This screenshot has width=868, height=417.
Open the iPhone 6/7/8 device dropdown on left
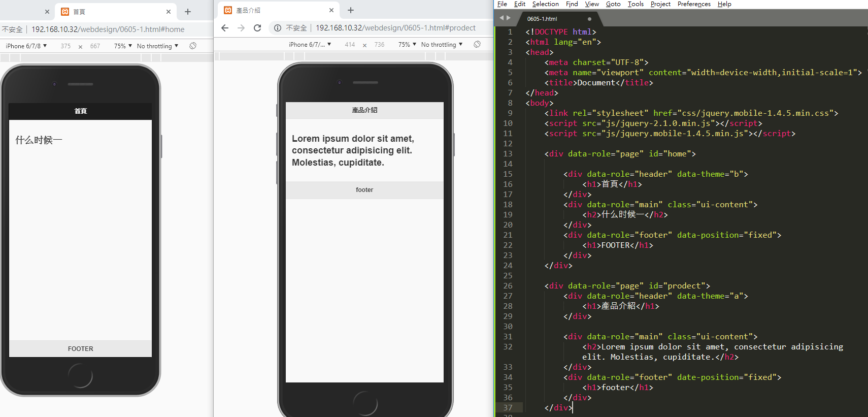click(26, 46)
